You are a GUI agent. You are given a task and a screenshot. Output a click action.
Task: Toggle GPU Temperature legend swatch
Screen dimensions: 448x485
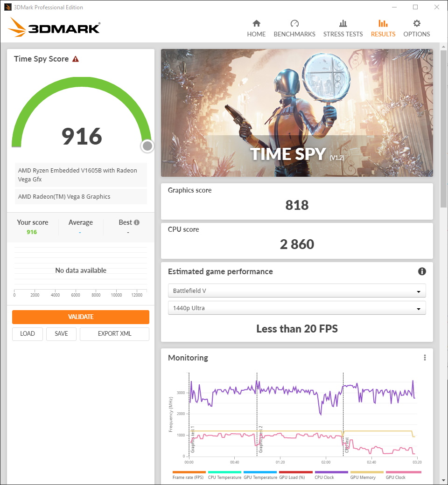(260, 472)
